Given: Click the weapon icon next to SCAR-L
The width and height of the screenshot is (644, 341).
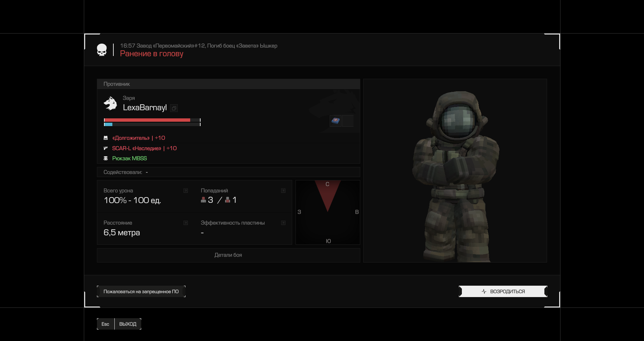Looking at the screenshot, I should (x=106, y=148).
